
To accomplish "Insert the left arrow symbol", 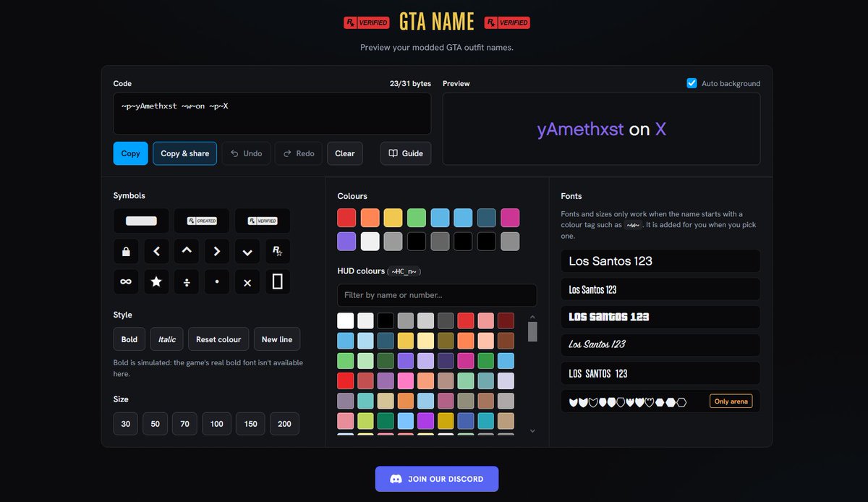I will tap(156, 251).
